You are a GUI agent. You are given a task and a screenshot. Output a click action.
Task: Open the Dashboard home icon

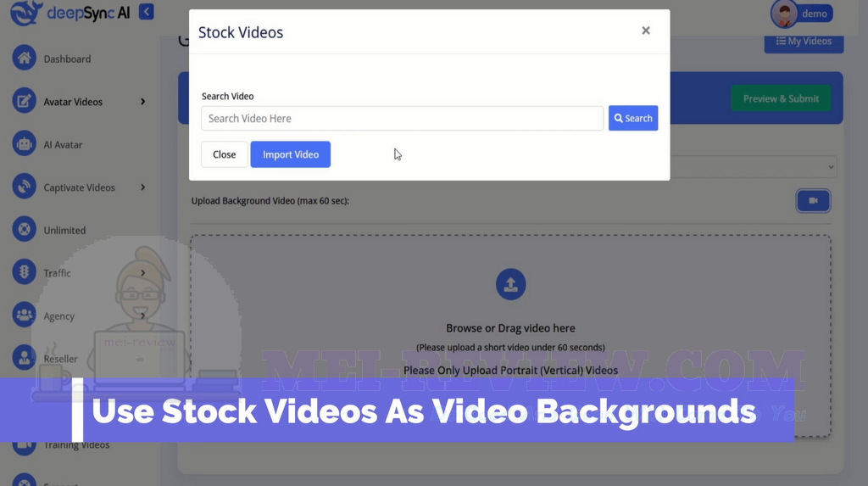coord(24,59)
